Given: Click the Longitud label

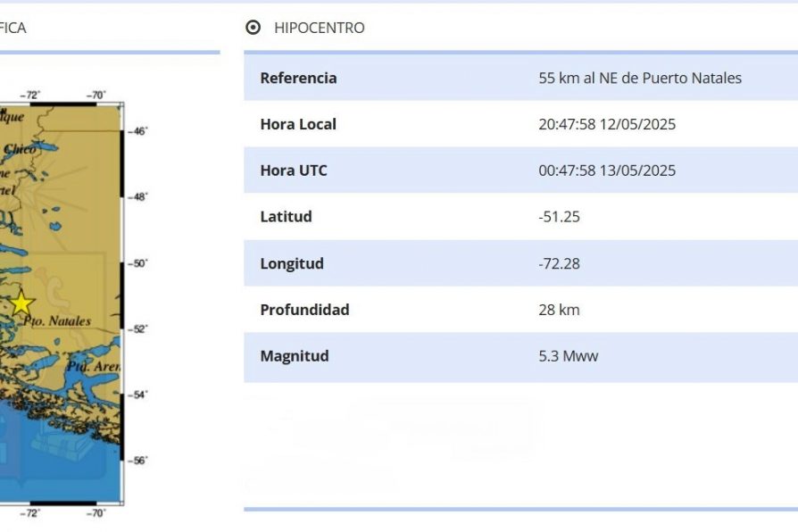Looking at the screenshot, I should (x=292, y=263).
